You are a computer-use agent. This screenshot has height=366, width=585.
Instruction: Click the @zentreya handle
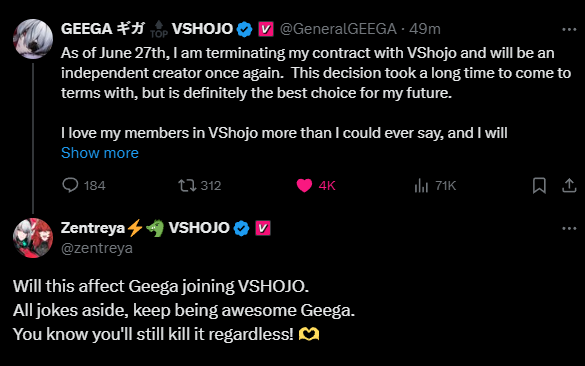point(97,248)
